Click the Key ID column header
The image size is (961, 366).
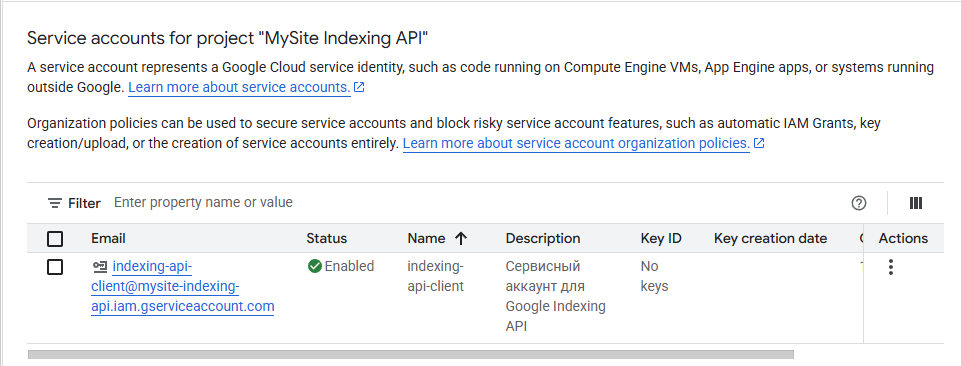[661, 238]
